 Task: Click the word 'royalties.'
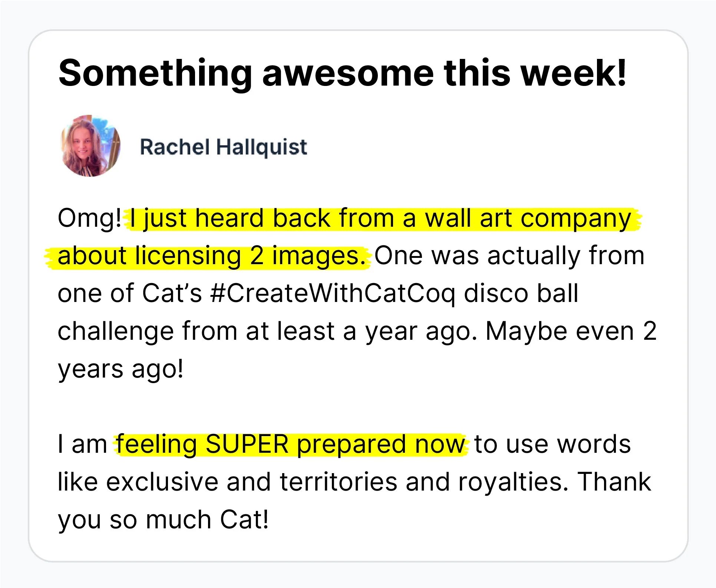(513, 482)
